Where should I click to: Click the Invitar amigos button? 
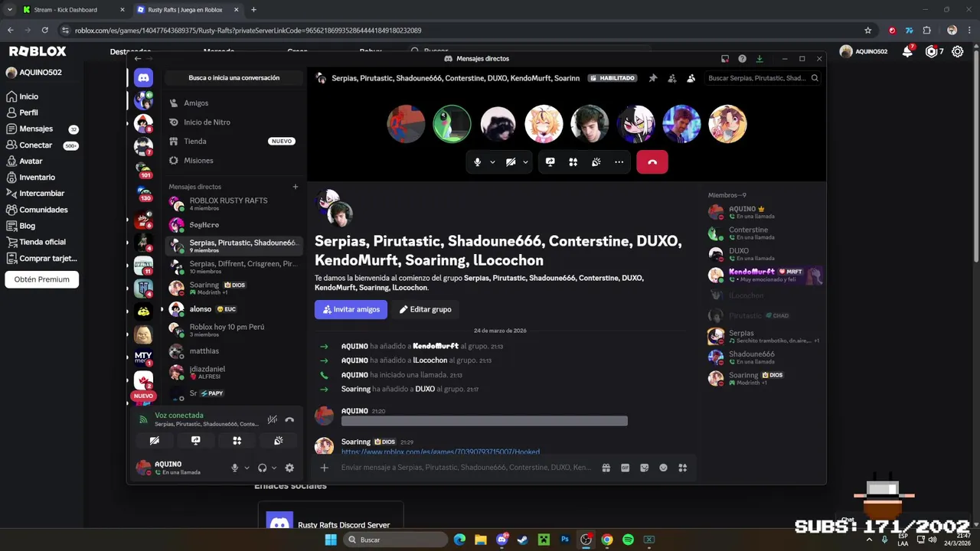351,309
